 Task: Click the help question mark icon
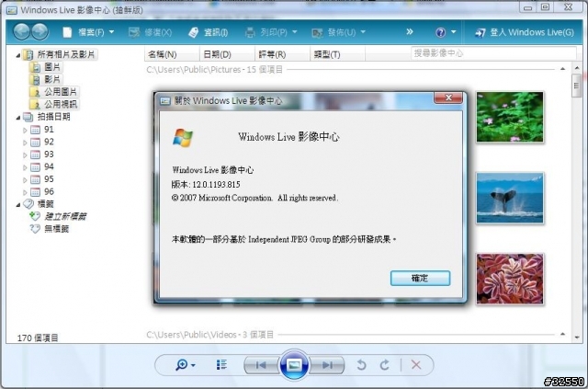[x=440, y=32]
